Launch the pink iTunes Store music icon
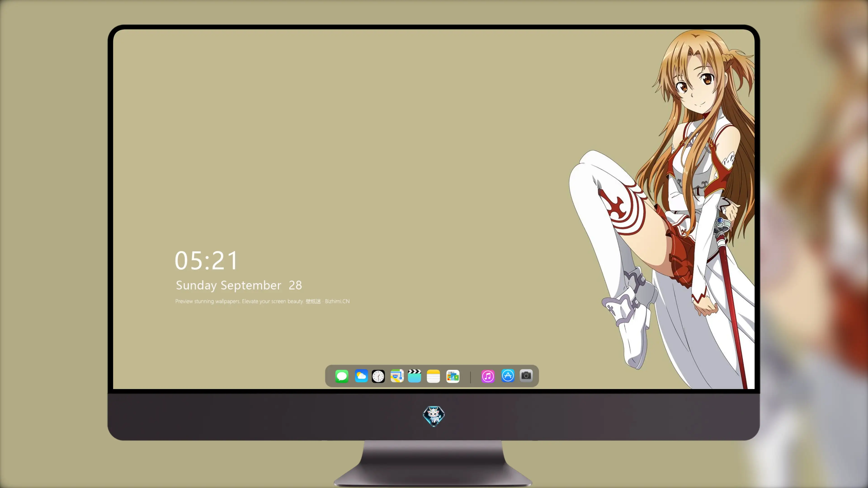Screen dimensions: 868x488 pyautogui.click(x=488, y=376)
